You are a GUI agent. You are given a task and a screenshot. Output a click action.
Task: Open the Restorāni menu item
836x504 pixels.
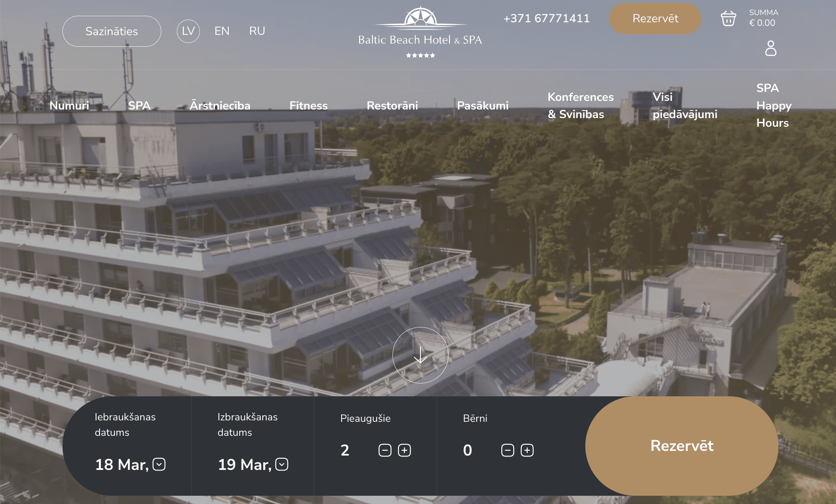(x=392, y=106)
